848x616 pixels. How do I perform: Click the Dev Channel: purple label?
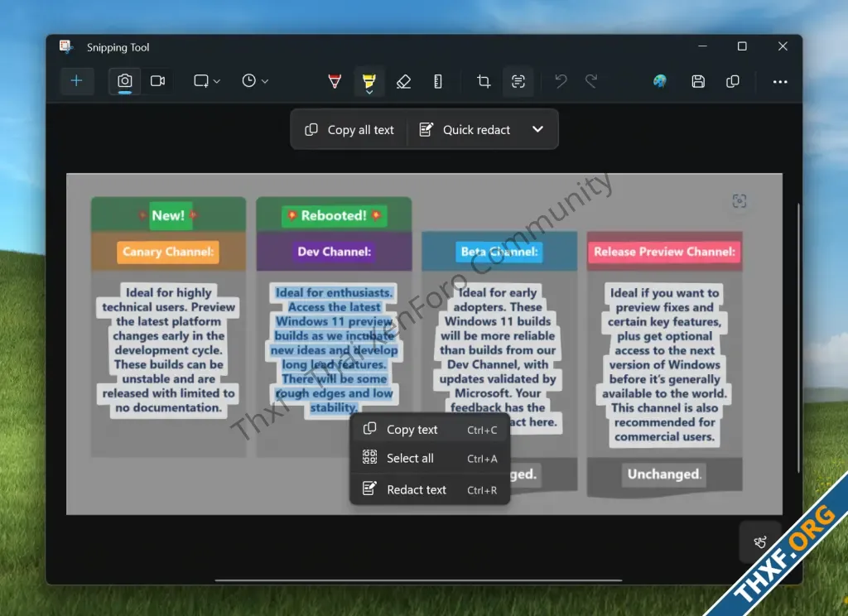(335, 252)
